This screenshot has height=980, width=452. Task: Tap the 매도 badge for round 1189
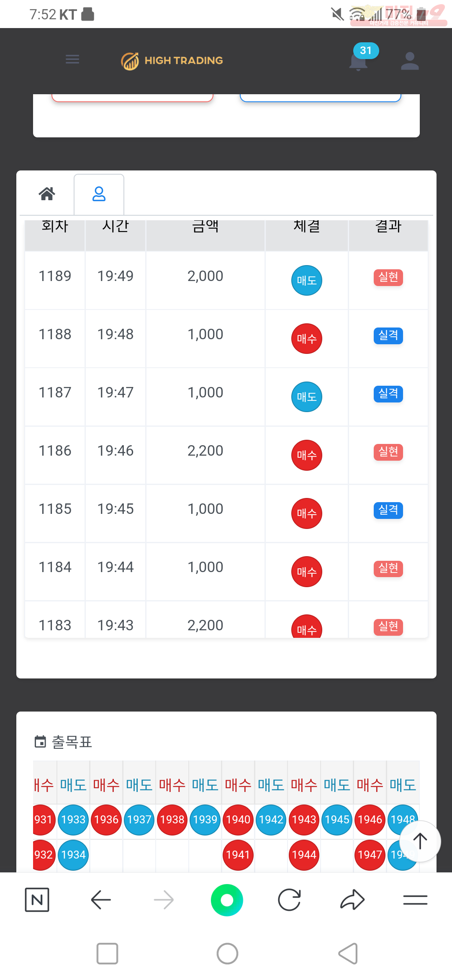point(307,280)
